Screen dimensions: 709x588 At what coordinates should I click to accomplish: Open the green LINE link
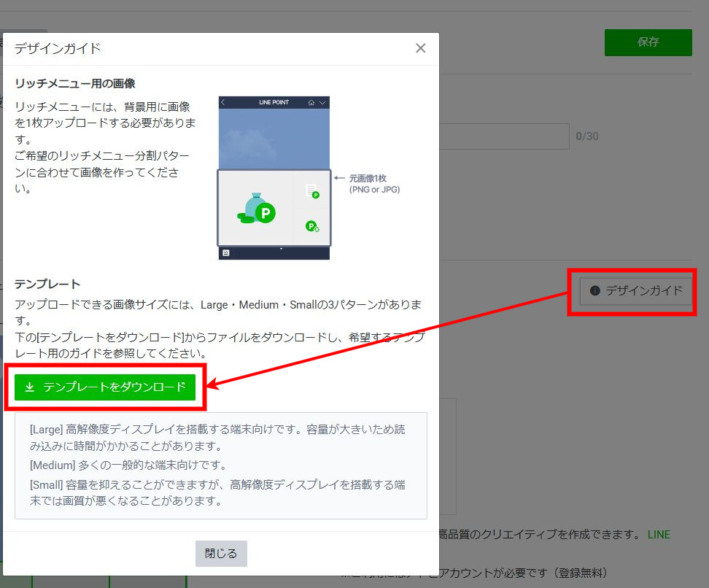[x=658, y=535]
